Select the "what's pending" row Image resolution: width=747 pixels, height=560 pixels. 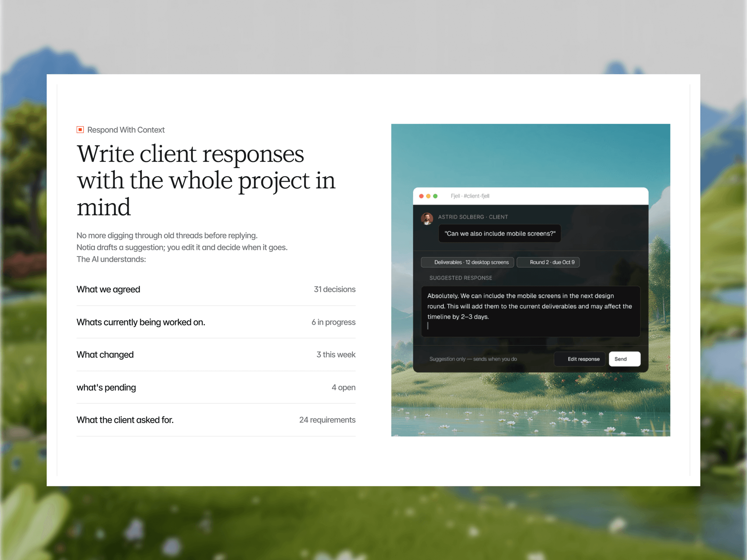pos(216,388)
